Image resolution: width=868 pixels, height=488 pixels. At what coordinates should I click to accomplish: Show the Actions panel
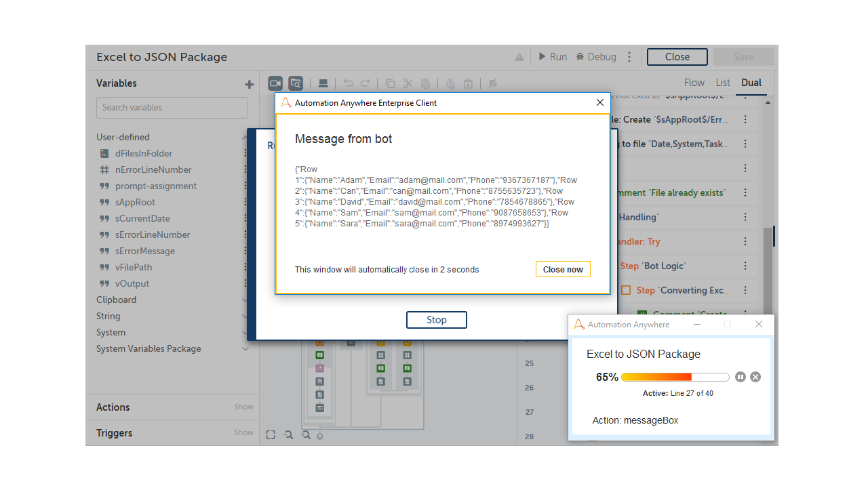[x=243, y=407]
